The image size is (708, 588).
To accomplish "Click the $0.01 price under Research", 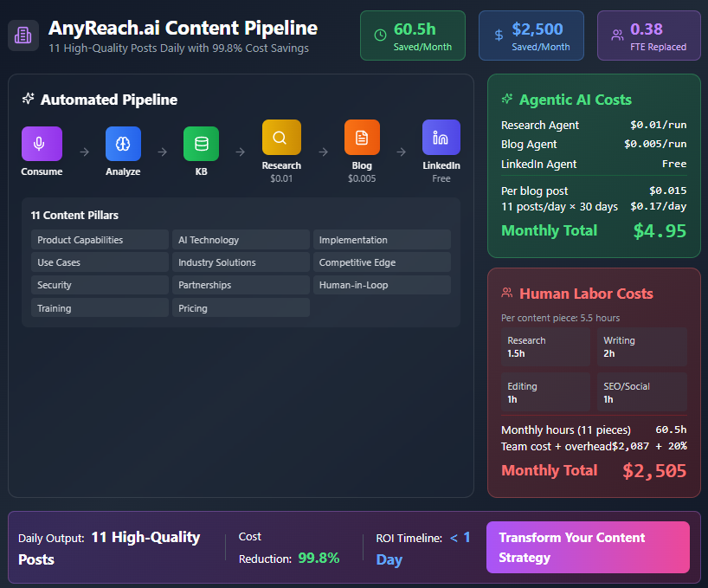I will (x=281, y=178).
